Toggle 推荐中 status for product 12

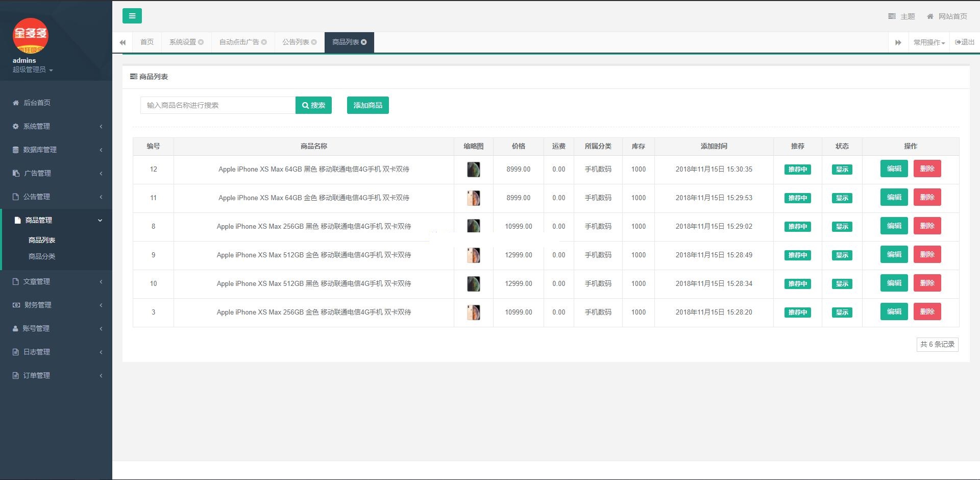coord(797,170)
